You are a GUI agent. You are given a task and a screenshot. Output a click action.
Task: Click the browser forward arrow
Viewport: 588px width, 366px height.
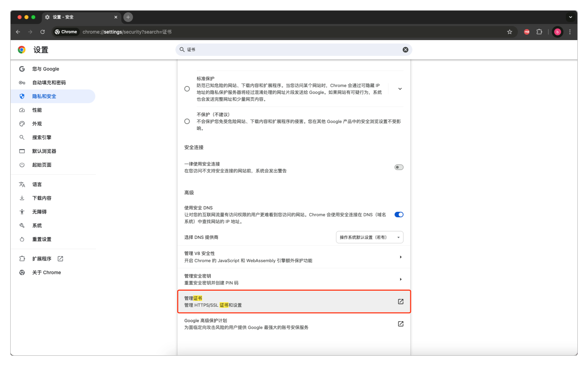coord(30,32)
